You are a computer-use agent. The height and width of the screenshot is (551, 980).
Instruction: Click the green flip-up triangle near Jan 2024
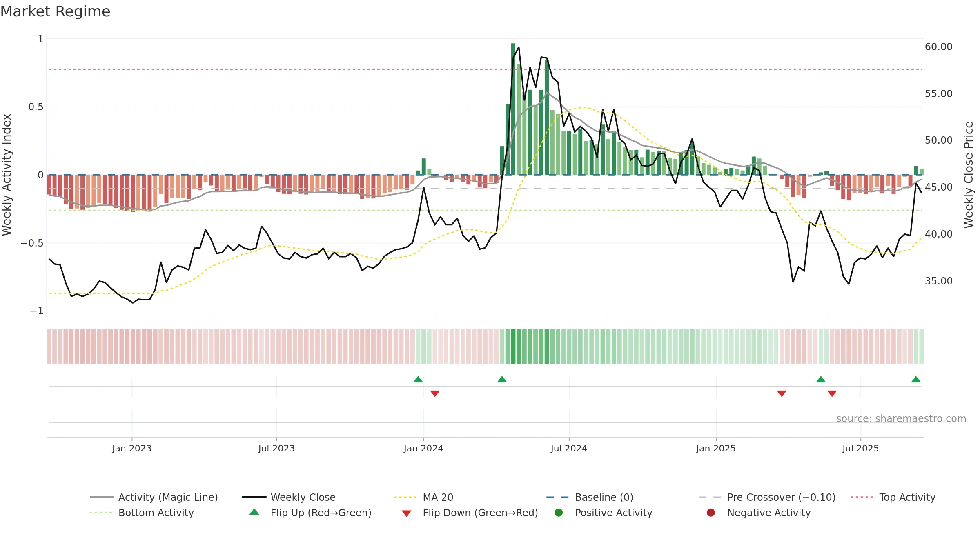click(418, 380)
